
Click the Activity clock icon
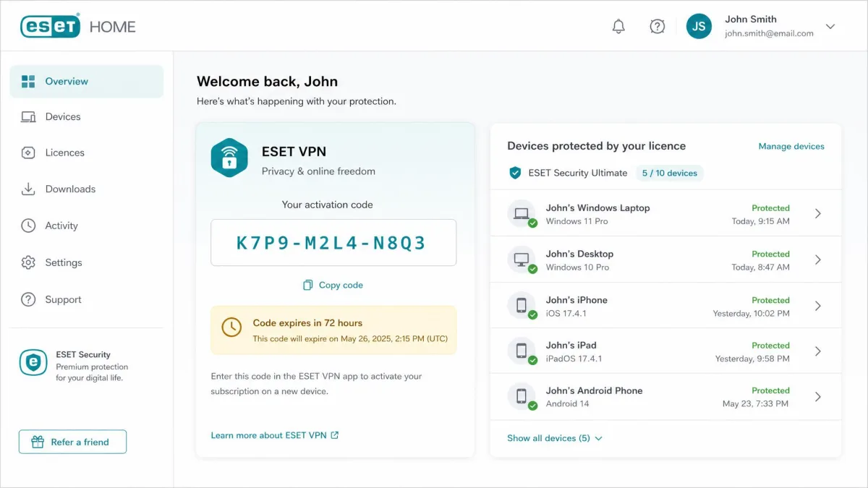[28, 226]
